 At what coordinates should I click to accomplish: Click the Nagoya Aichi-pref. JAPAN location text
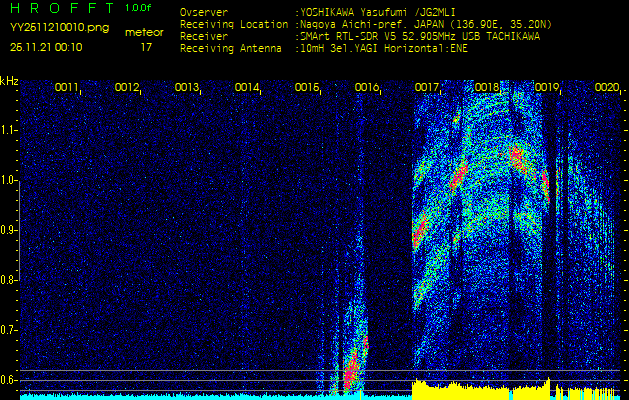(x=426, y=24)
